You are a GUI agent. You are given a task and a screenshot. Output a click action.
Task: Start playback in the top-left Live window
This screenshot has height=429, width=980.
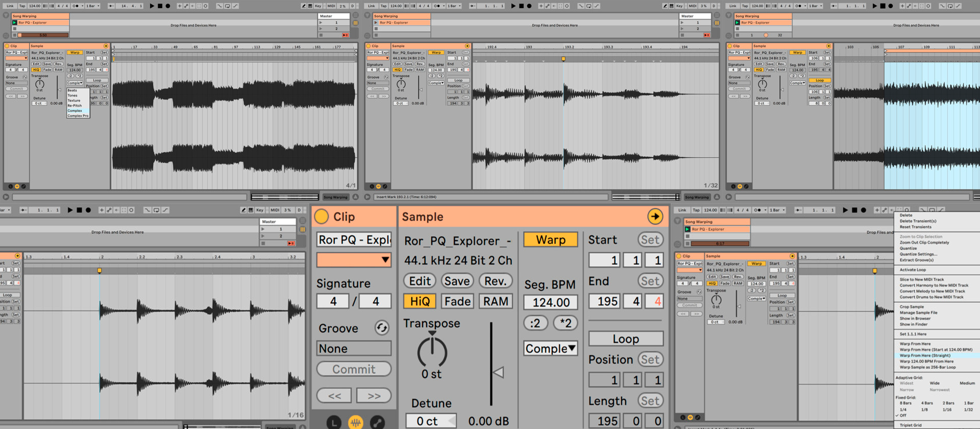[152, 6]
